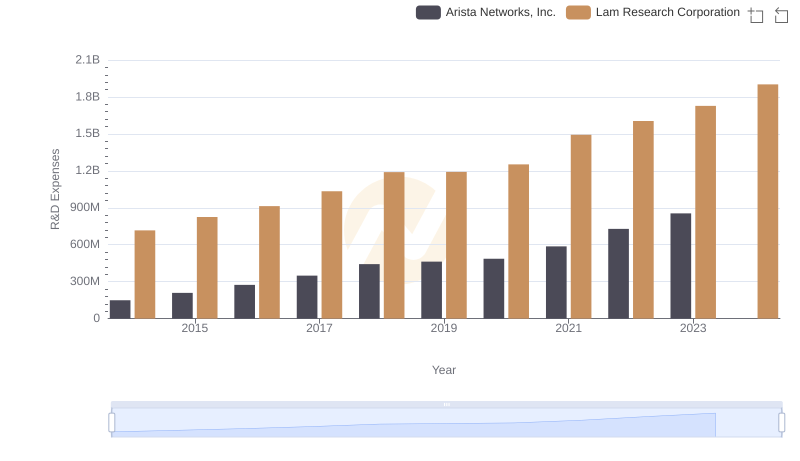Select the tallest Lam Research bar for 2024
The image size is (800, 461).
pyautogui.click(x=767, y=201)
